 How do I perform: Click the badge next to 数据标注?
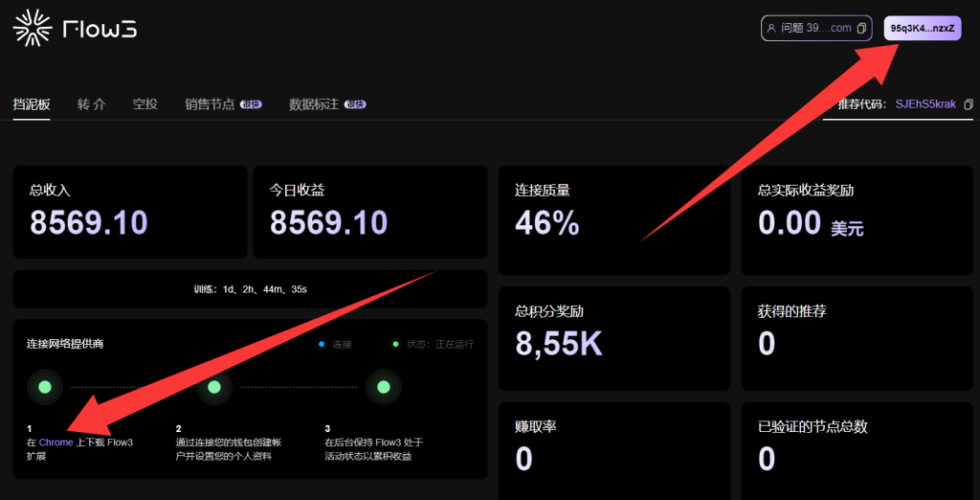(x=355, y=104)
